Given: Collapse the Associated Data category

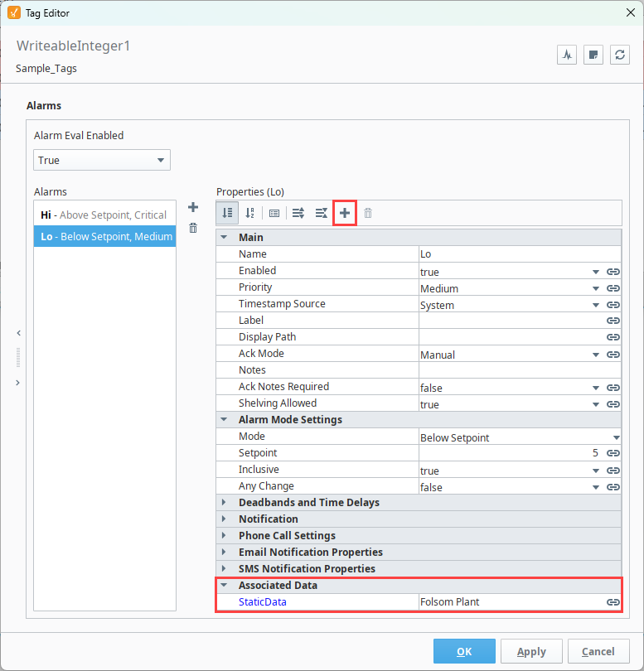Looking at the screenshot, I should point(224,585).
